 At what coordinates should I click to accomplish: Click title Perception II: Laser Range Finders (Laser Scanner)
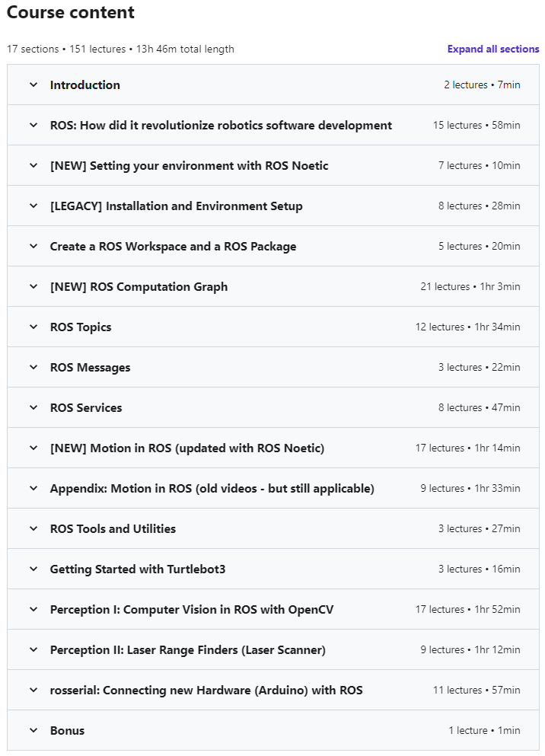(188, 649)
